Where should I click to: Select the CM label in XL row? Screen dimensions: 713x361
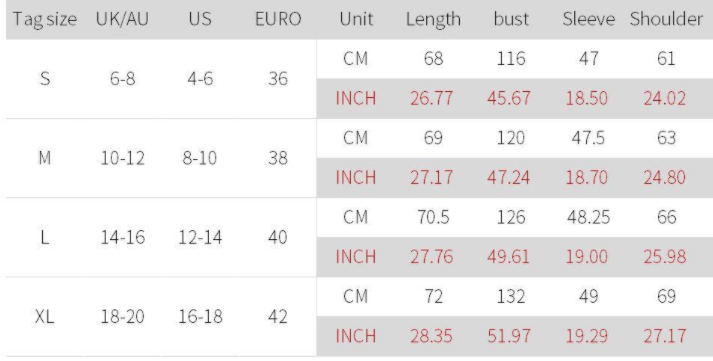click(x=356, y=296)
